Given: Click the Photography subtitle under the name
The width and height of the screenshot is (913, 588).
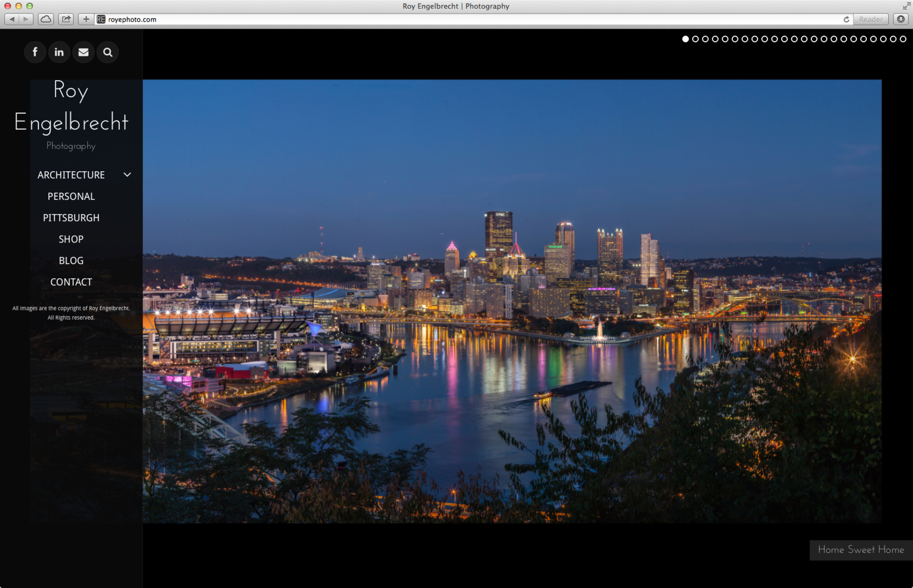Looking at the screenshot, I should pyautogui.click(x=71, y=146).
